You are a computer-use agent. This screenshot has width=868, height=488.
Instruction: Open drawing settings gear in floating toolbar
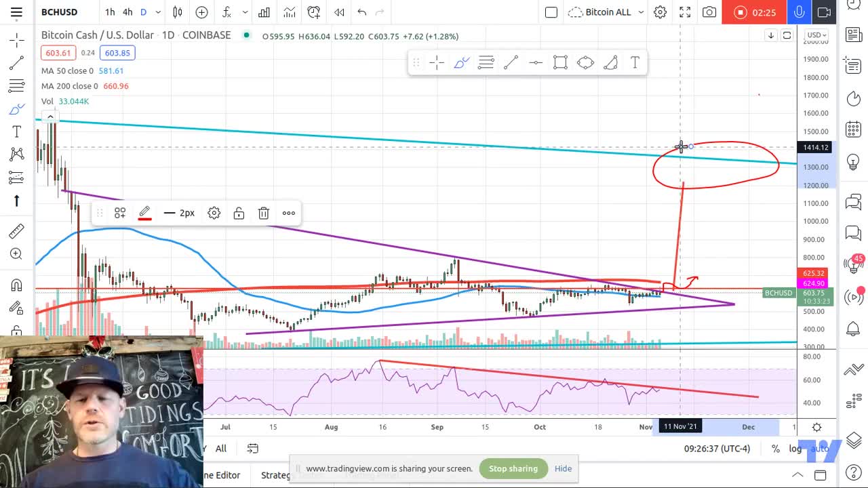tap(214, 213)
